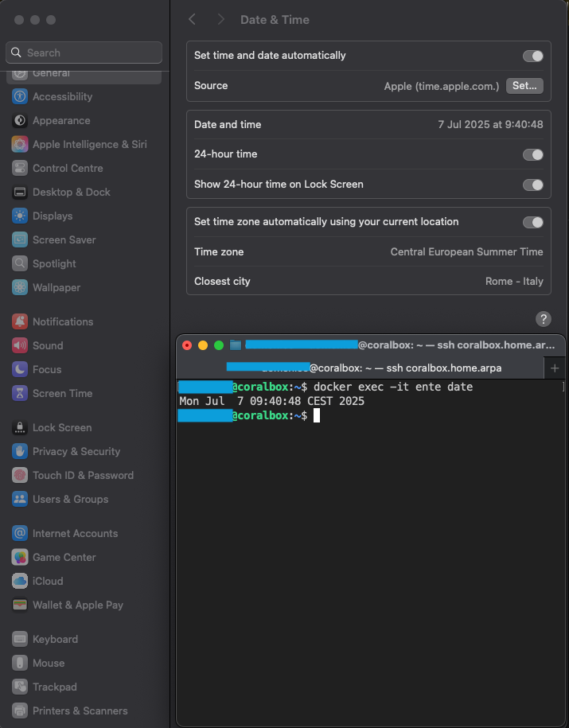Click Central European Summer Time value
Viewport: 569px width, 728px height.
point(467,251)
